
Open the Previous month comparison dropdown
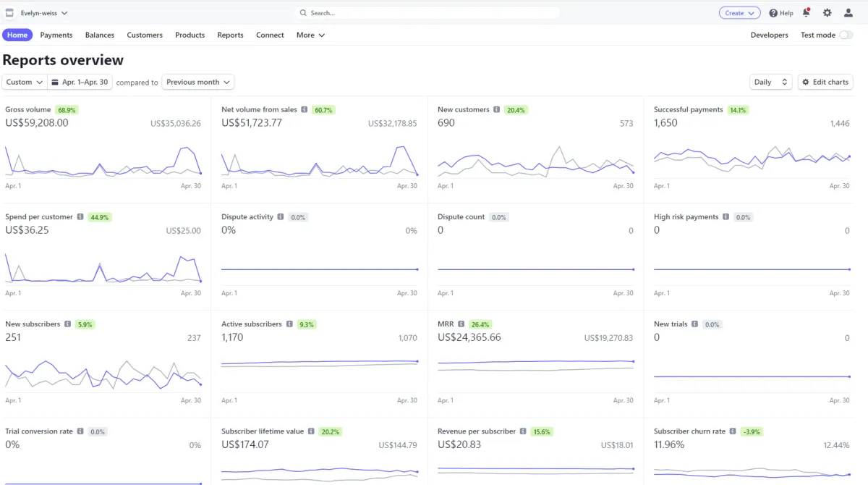(x=198, y=83)
